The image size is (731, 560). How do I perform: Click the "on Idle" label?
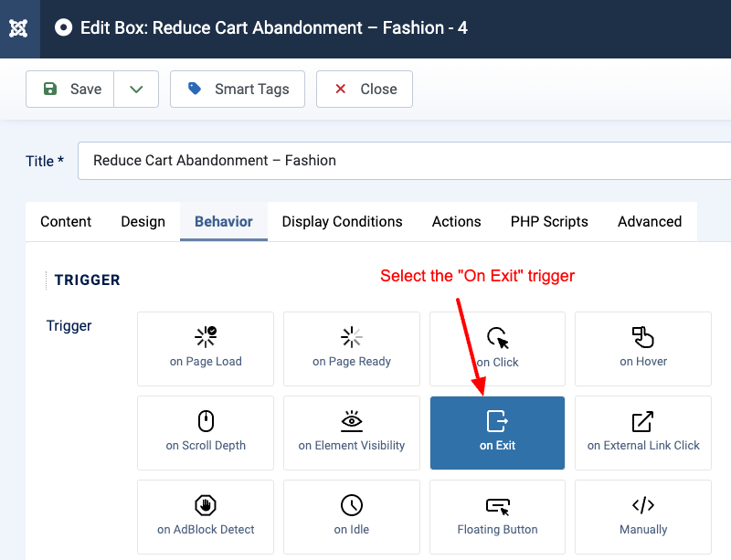[352, 529]
